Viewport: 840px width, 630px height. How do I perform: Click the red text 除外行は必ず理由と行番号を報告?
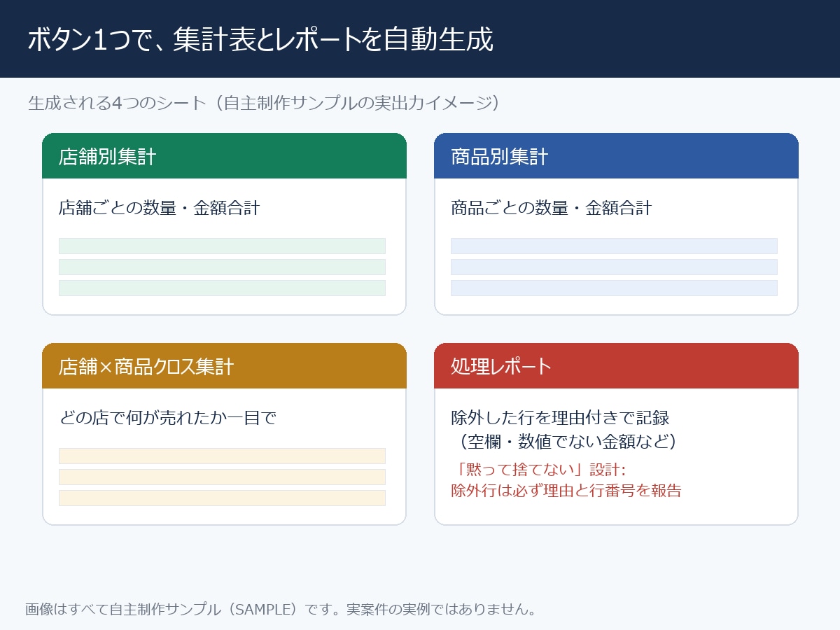pyautogui.click(x=566, y=490)
